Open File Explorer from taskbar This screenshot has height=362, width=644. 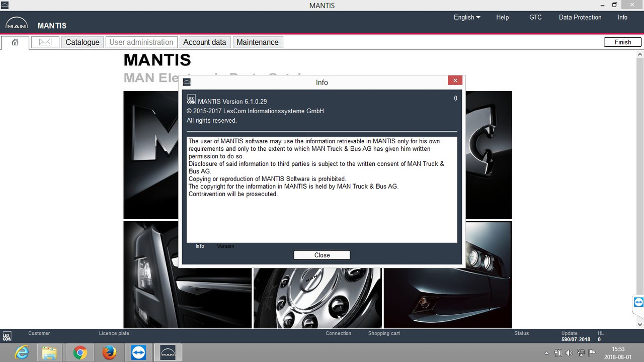49,352
